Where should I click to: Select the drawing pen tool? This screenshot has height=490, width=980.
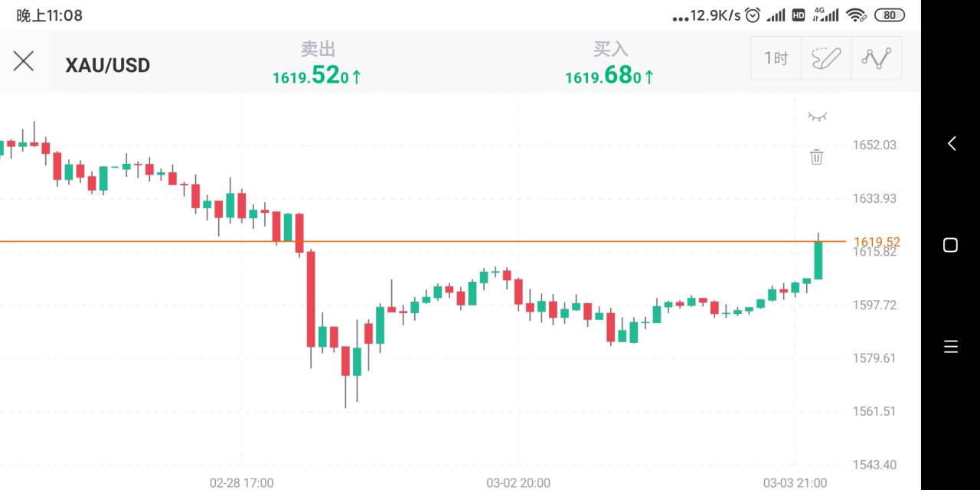tap(826, 58)
